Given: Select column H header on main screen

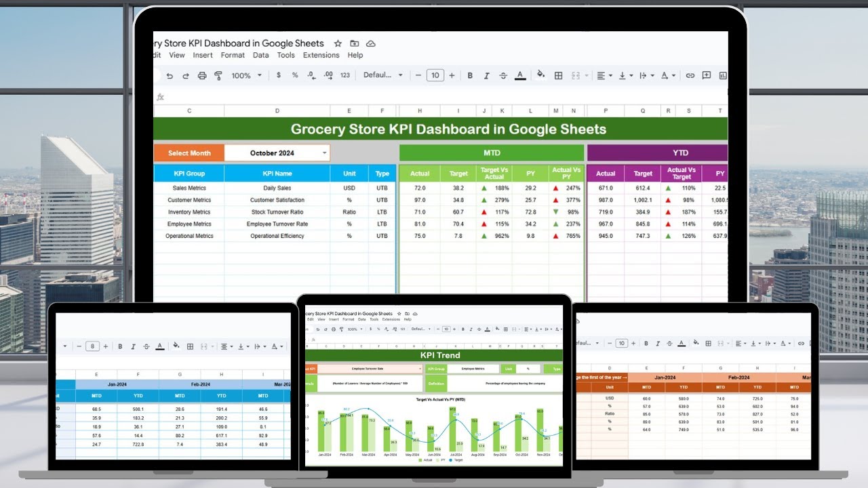Looking at the screenshot, I should 420,110.
